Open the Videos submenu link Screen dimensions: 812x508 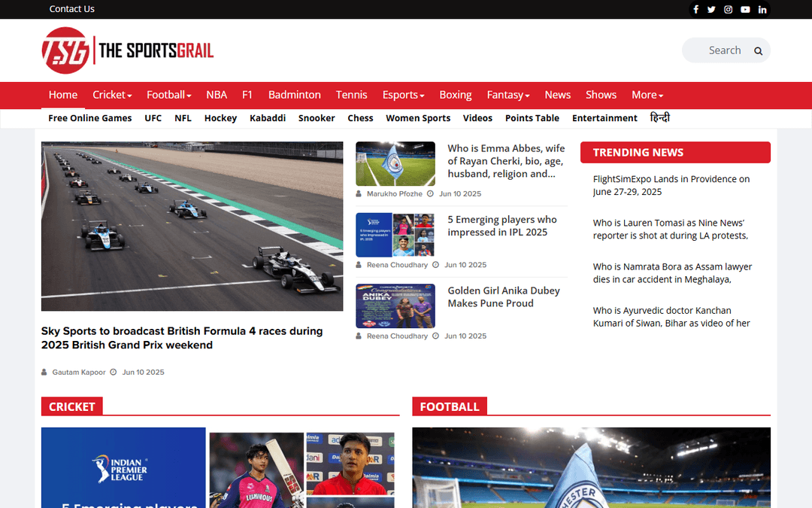pos(477,118)
